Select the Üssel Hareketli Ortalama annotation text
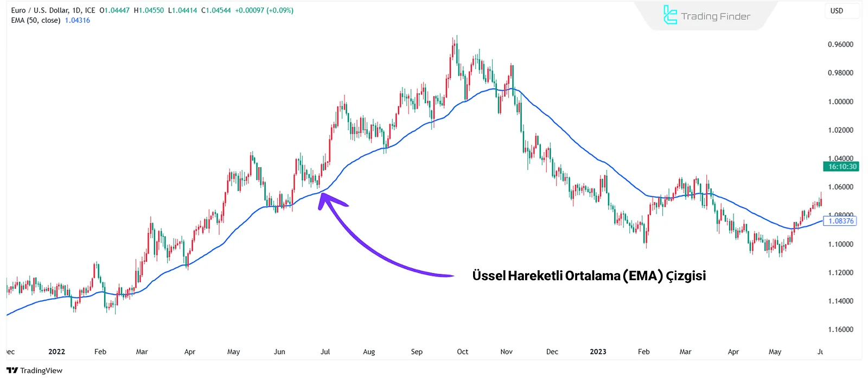The image size is (868, 380). [x=589, y=276]
